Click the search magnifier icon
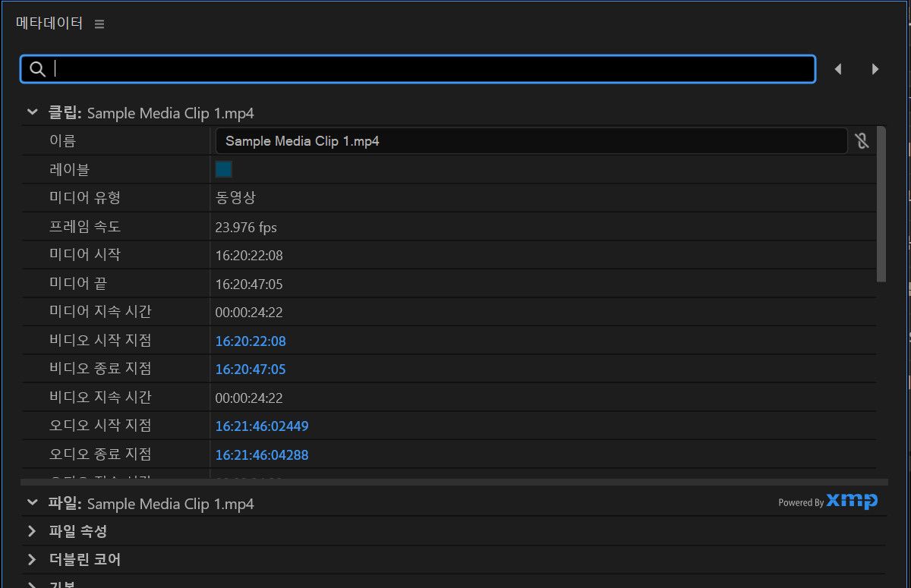 coord(37,69)
